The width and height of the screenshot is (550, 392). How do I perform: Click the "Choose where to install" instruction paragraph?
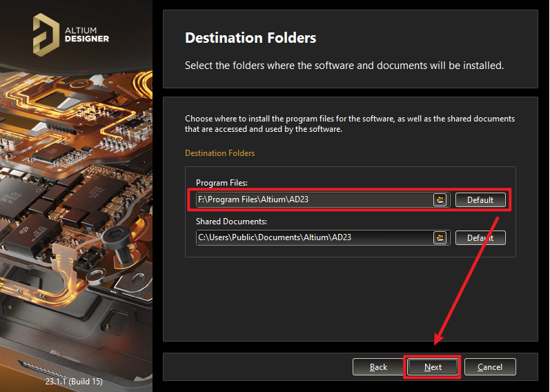[349, 124]
